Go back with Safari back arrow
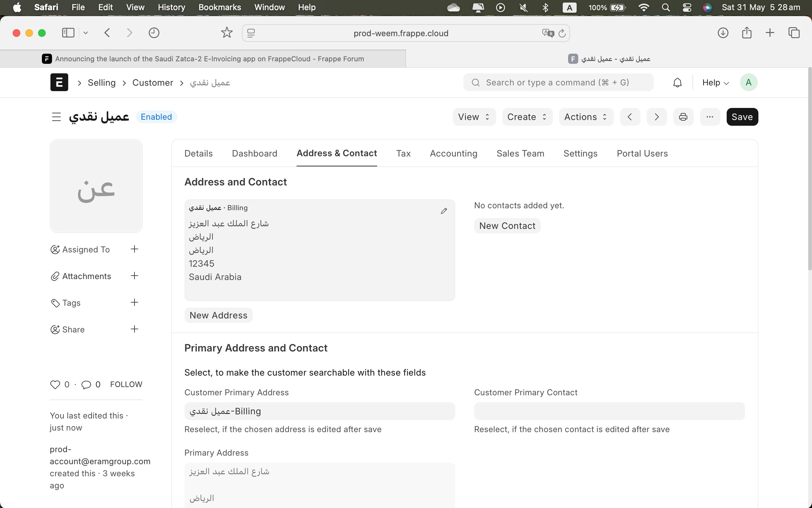The image size is (812, 508). 107,33
